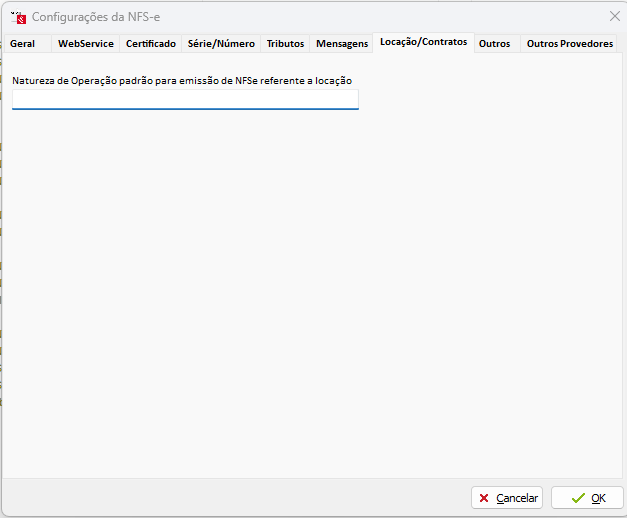Select the Locação/Contratos tab
Viewport: 627px width, 518px height.
tap(423, 42)
